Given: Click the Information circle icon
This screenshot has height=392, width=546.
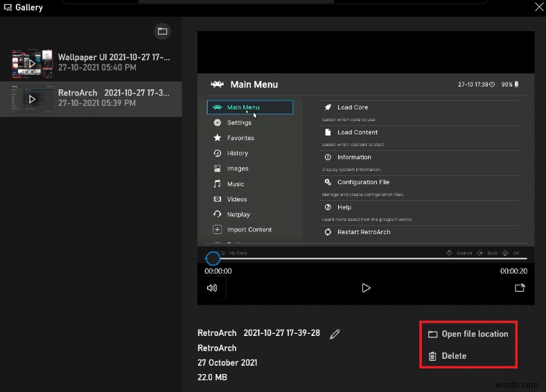Looking at the screenshot, I should (x=328, y=157).
